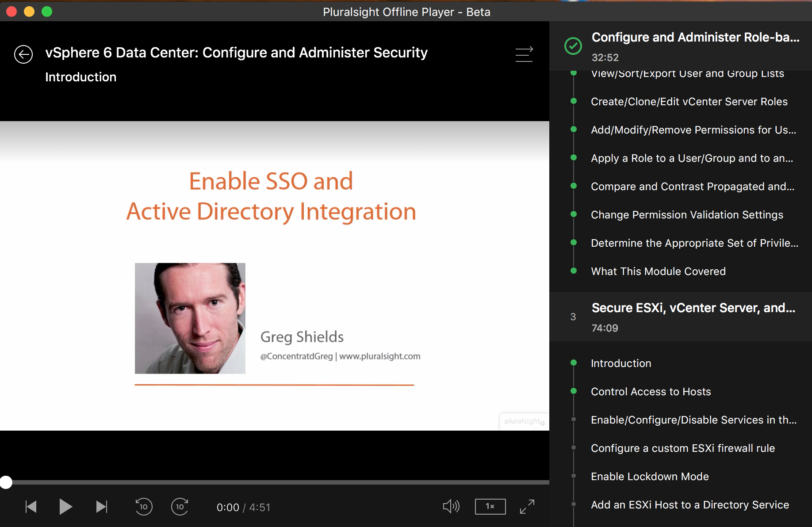Play the video

(65, 507)
